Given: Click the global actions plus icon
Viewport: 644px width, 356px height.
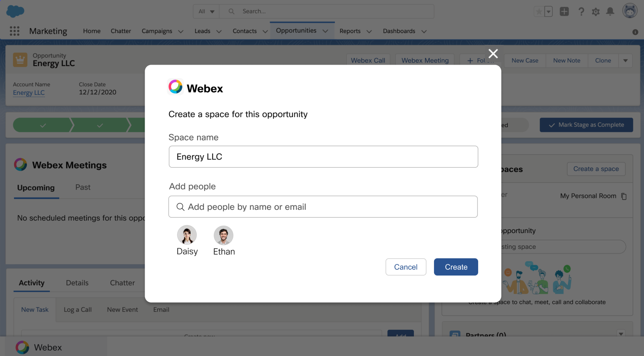Looking at the screenshot, I should click(564, 11).
